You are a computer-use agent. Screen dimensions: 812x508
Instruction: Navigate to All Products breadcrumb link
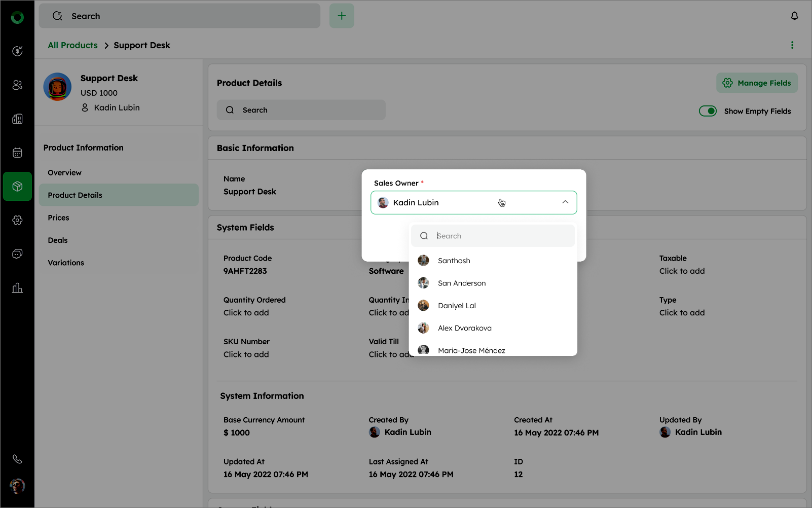[x=72, y=45]
